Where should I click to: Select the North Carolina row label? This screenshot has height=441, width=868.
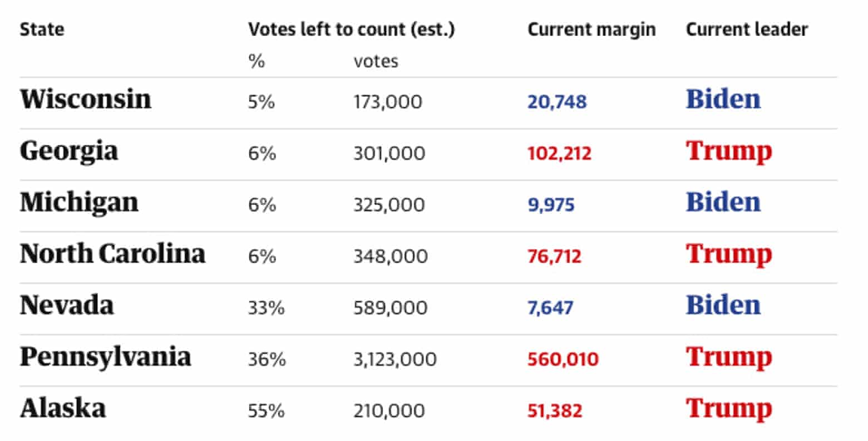[x=112, y=254]
